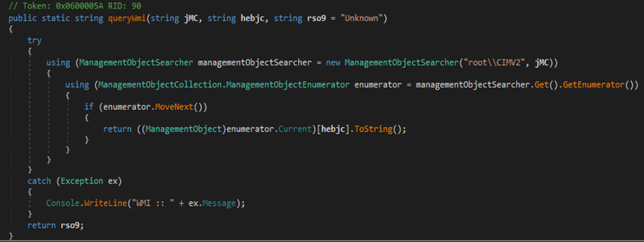
Task: Click the jMC argument in ManagementObjectSearcher constructor
Action: click(x=546, y=62)
